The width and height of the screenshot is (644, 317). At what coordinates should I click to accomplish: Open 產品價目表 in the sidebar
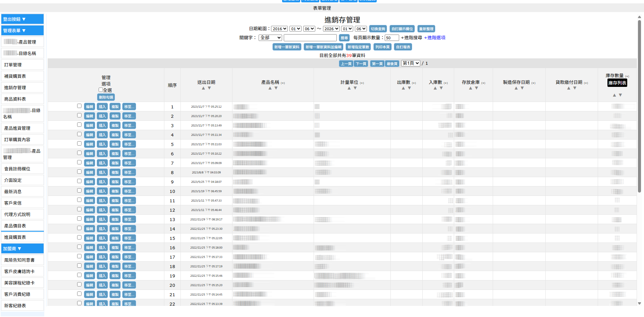point(22,226)
